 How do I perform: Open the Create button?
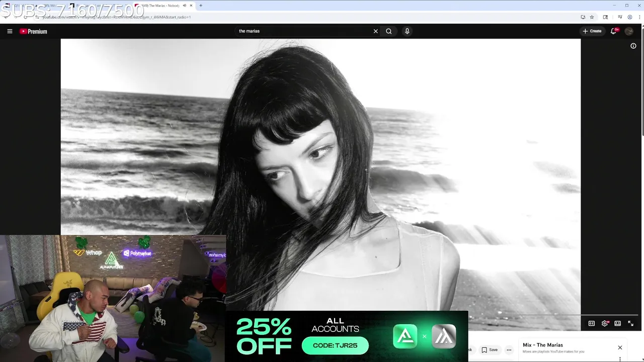coord(592,31)
